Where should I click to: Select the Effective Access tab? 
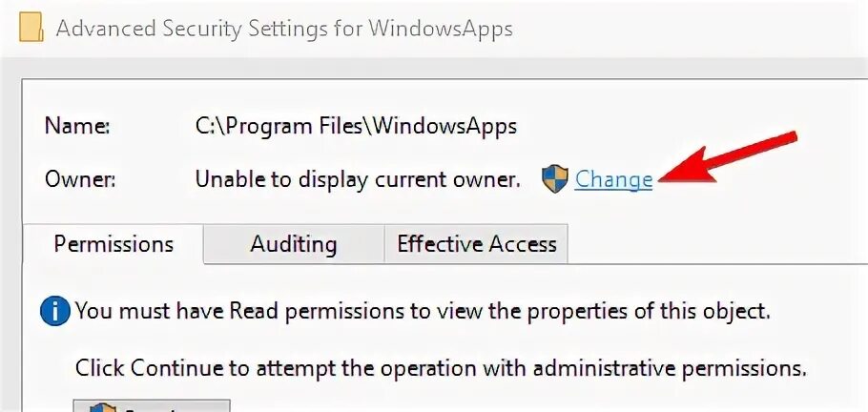(476, 244)
